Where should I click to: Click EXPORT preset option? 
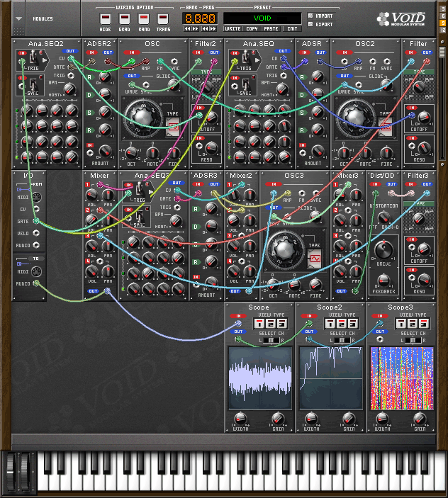320,24
